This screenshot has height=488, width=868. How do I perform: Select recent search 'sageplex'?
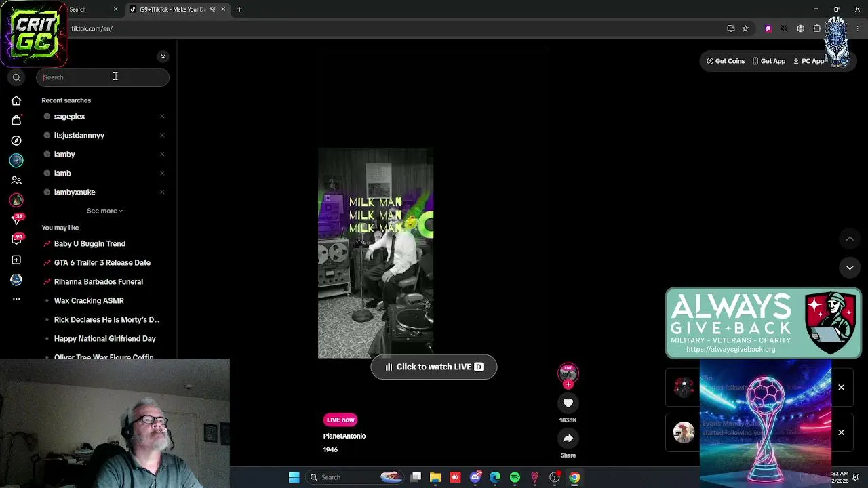tap(69, 117)
